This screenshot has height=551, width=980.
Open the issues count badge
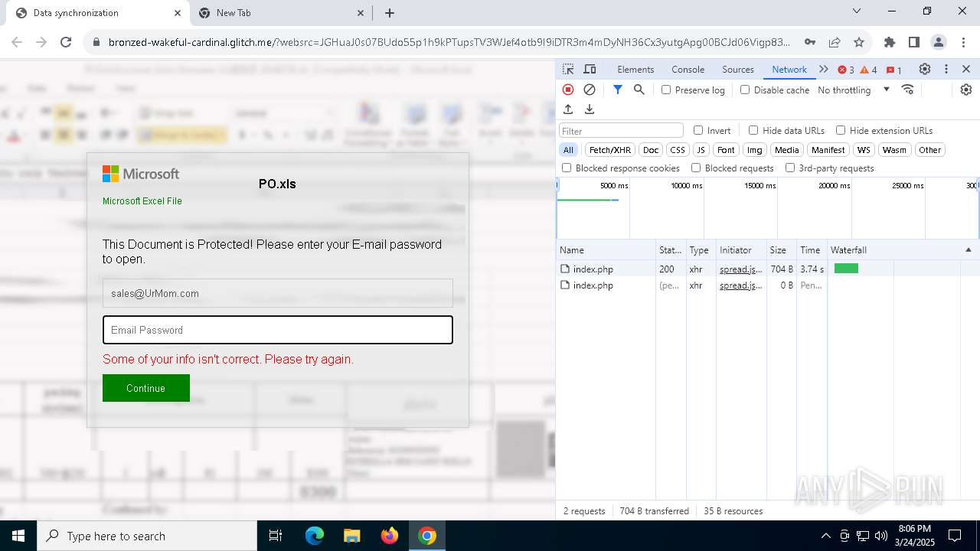[x=893, y=70]
